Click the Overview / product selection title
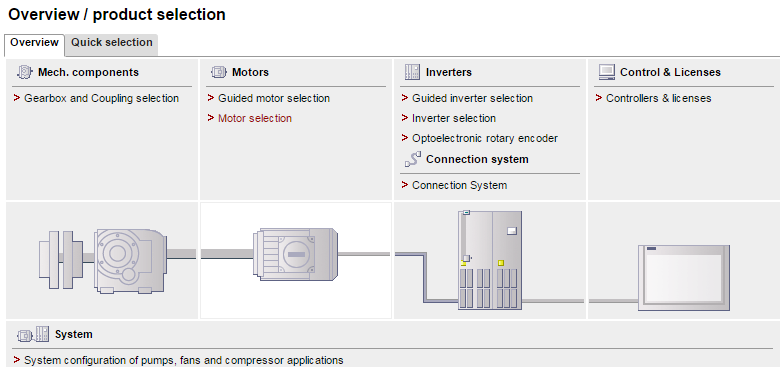 coord(117,14)
